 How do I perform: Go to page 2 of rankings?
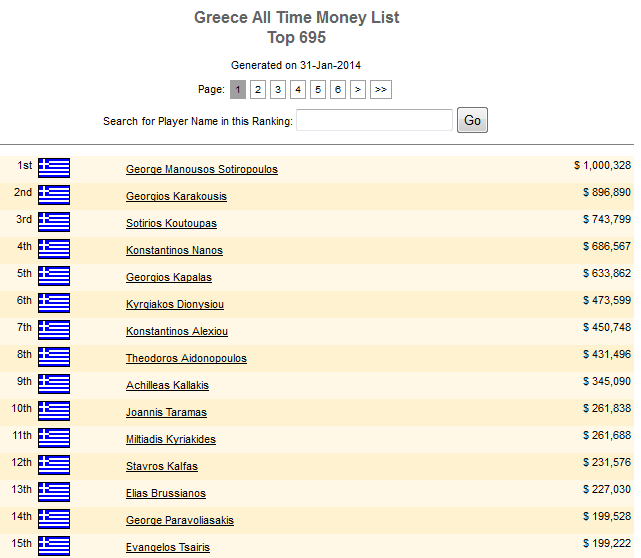258,90
